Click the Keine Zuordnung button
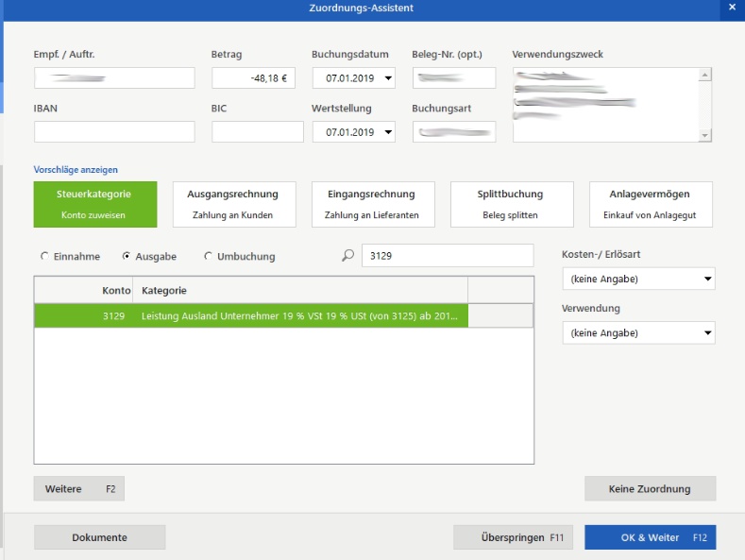 650,488
